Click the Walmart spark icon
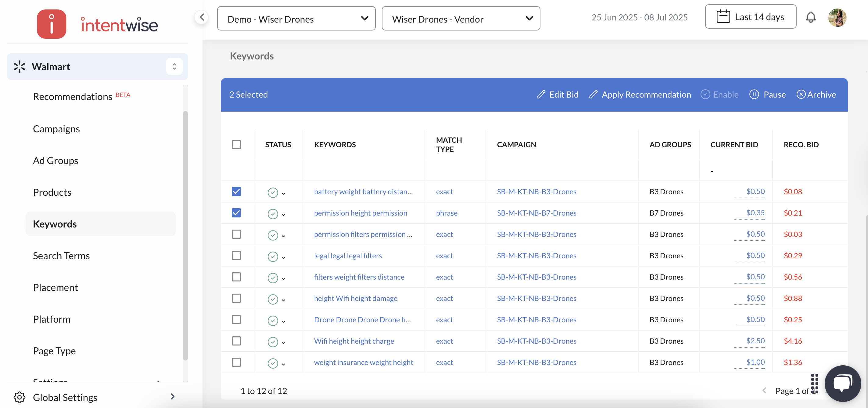Screen dimensions: 868x408 tap(20, 67)
